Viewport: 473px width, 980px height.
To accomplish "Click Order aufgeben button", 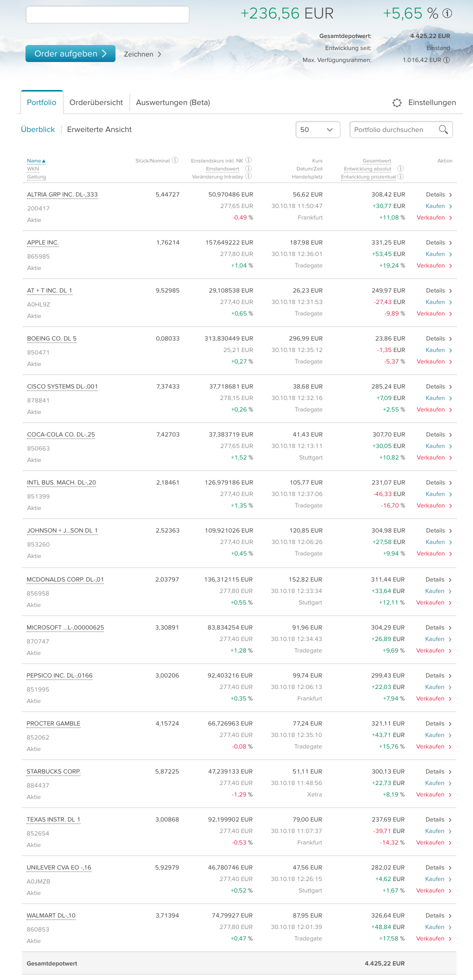I will (70, 53).
